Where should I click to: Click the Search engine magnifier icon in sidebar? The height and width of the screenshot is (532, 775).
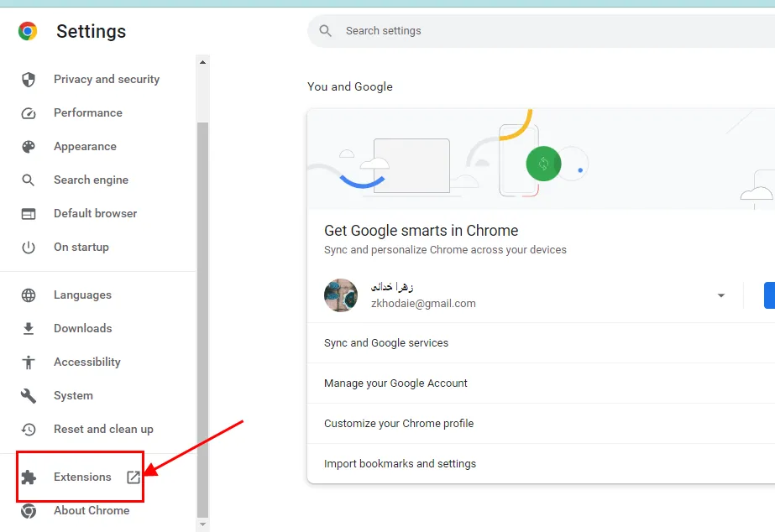click(29, 180)
